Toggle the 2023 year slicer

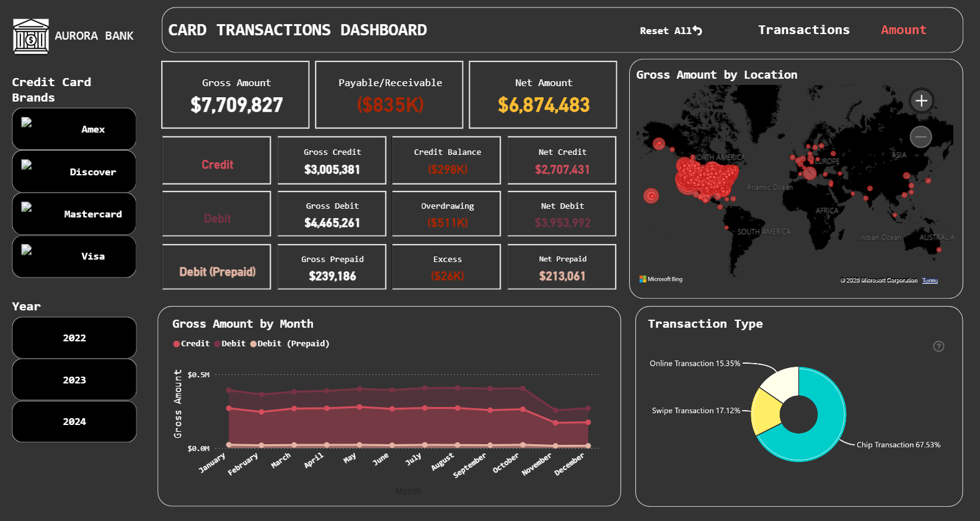coord(74,380)
